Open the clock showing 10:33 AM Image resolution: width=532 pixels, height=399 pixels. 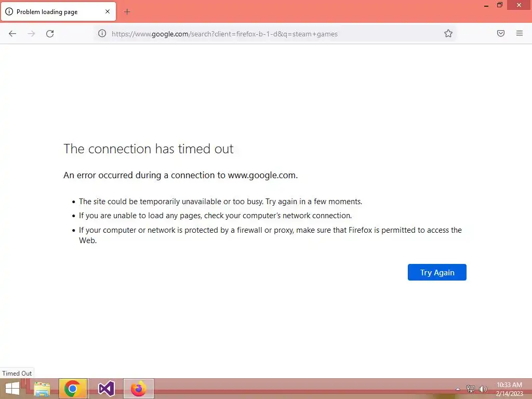(x=509, y=389)
